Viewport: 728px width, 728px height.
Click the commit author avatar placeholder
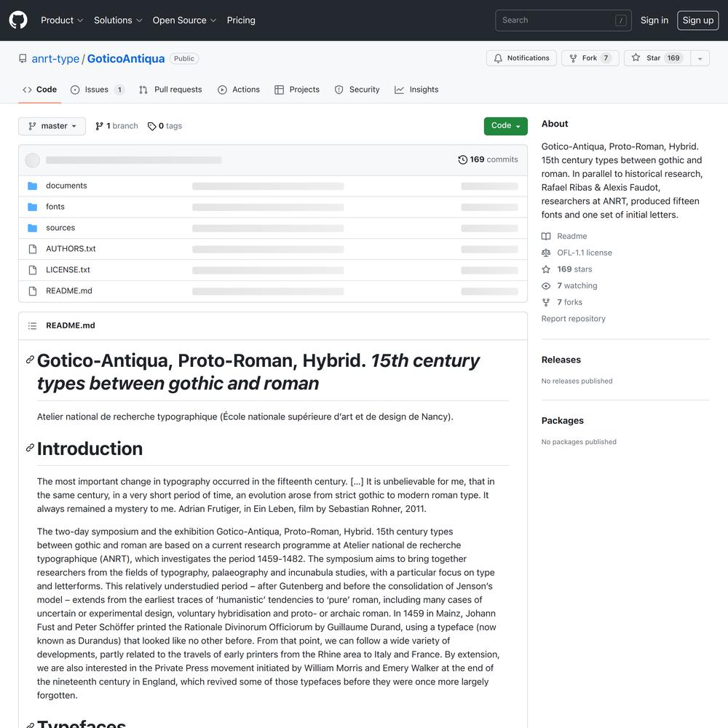point(32,160)
